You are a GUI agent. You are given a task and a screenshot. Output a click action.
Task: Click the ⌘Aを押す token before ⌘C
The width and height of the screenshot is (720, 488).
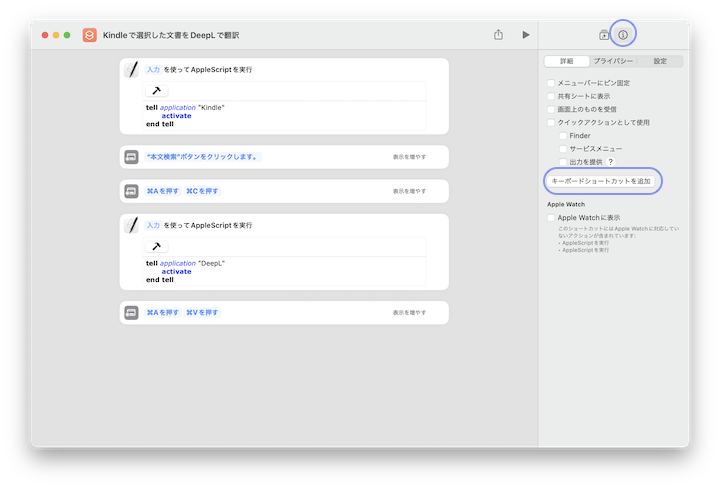click(x=163, y=191)
